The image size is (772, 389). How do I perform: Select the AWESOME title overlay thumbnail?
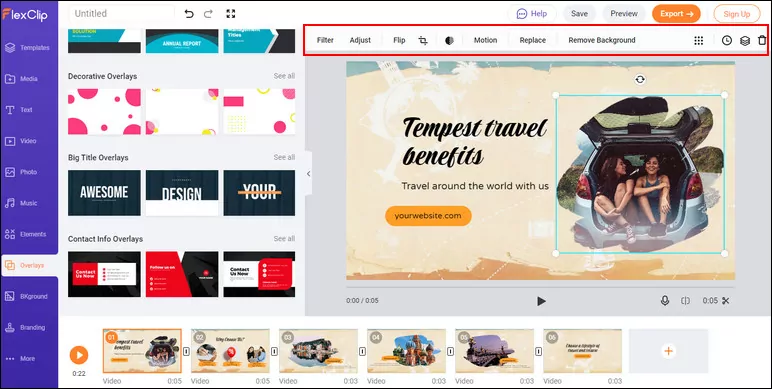click(104, 193)
